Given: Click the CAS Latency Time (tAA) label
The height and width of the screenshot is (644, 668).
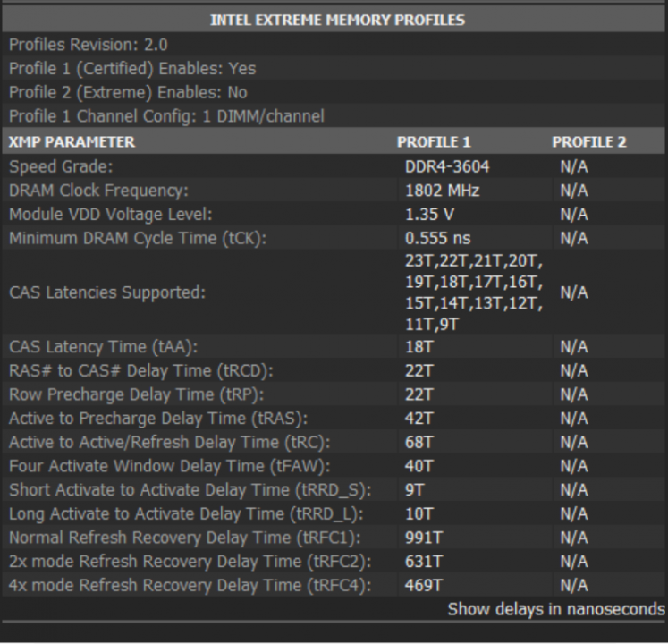Looking at the screenshot, I should click(x=103, y=347).
